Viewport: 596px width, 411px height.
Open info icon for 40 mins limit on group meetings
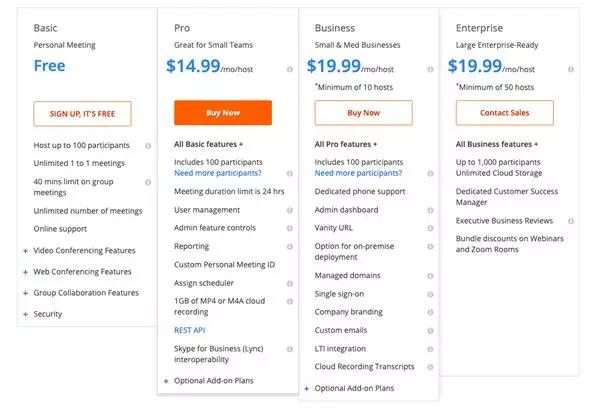pos(148,182)
